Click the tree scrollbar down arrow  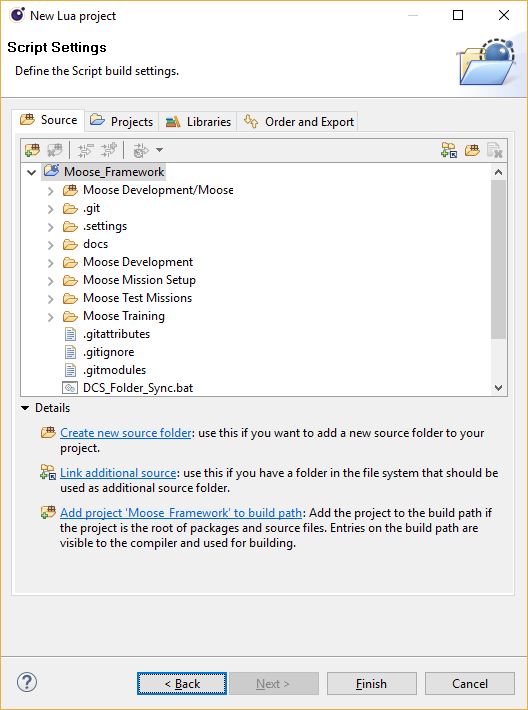[x=499, y=388]
